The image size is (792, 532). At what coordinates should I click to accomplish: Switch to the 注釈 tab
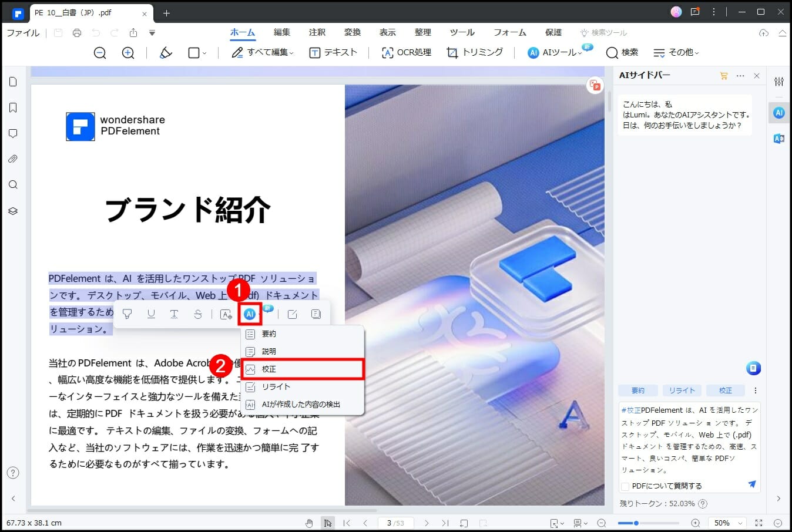pyautogui.click(x=317, y=32)
